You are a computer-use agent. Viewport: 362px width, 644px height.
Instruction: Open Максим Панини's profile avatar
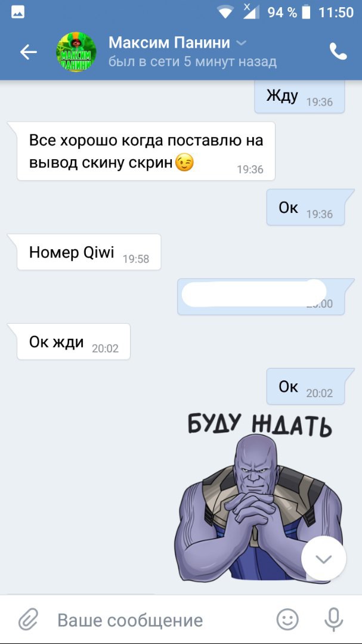76,52
